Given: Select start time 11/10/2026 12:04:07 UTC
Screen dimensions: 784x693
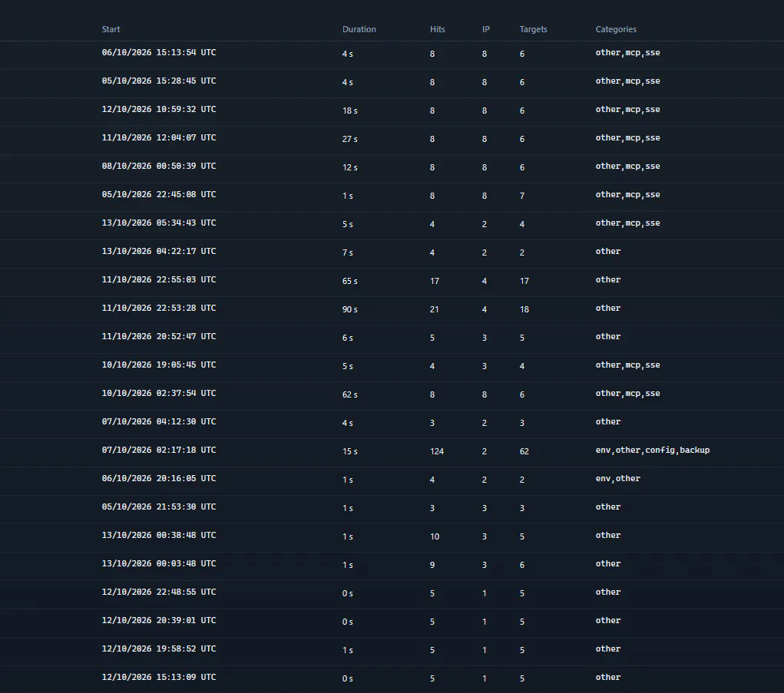Looking at the screenshot, I should [159, 137].
